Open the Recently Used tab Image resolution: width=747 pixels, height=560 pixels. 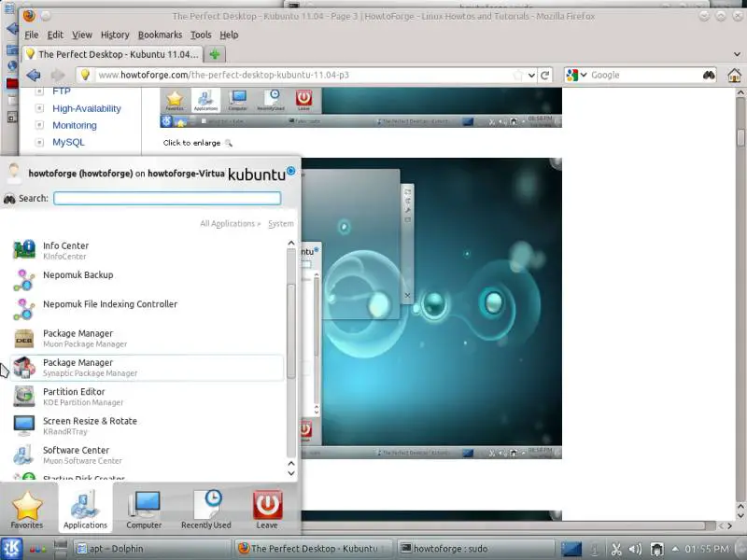[205, 509]
